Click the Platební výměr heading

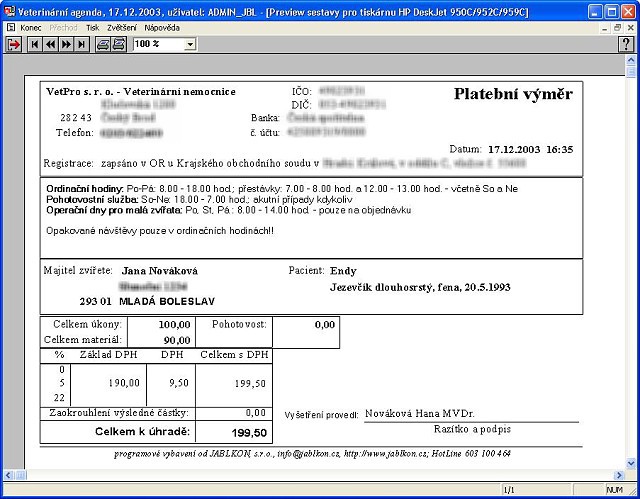tap(513, 94)
